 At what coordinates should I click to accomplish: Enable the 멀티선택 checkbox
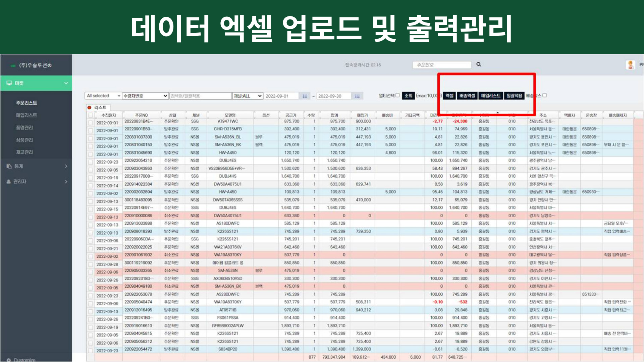tap(397, 95)
